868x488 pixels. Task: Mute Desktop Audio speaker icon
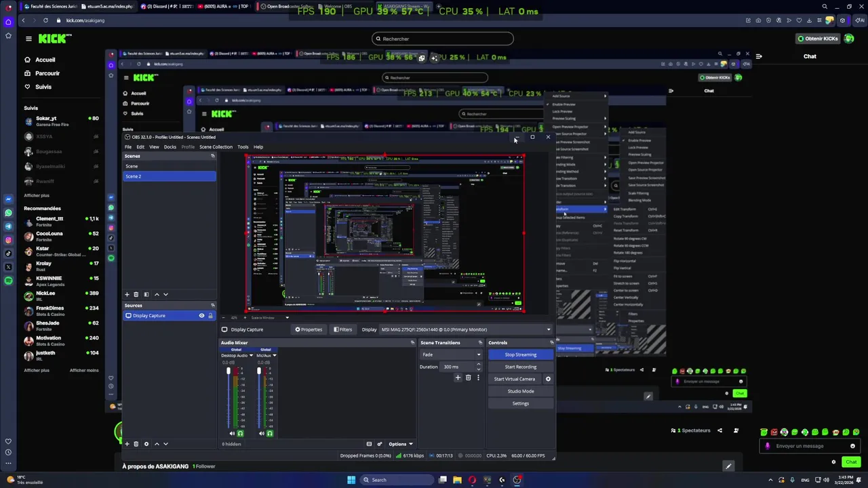(x=231, y=434)
